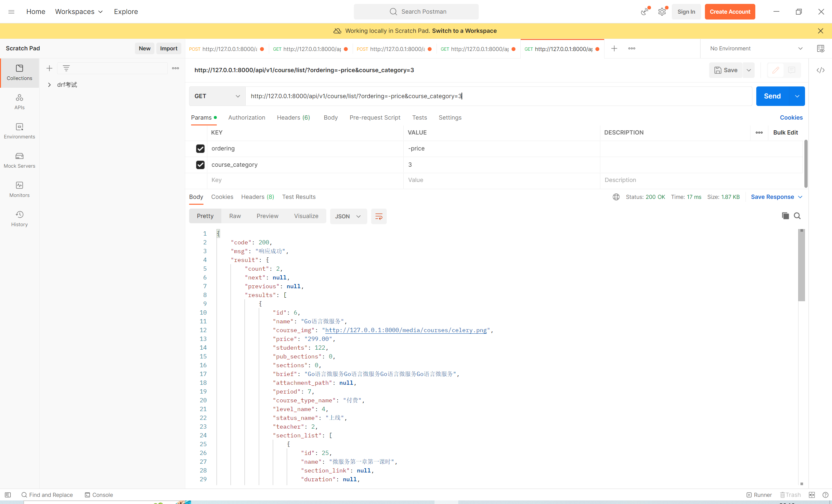
Task: Switch to the Authorization tab
Action: click(x=246, y=118)
